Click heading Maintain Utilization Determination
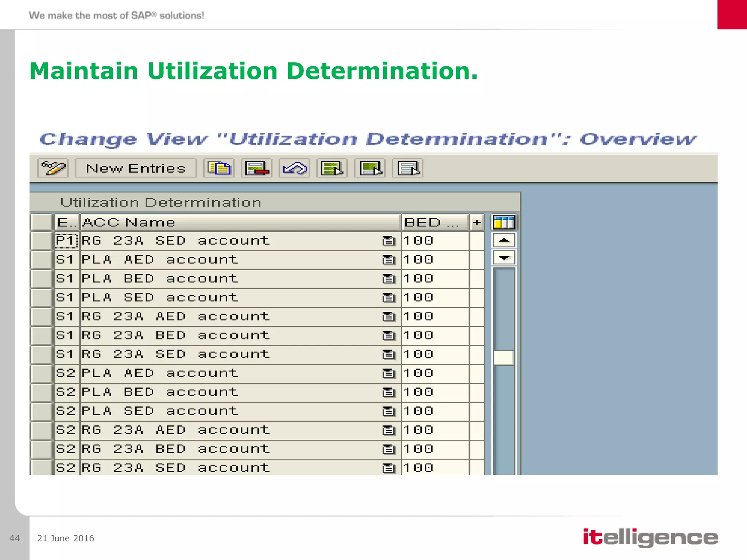The image size is (747, 560). click(x=253, y=71)
